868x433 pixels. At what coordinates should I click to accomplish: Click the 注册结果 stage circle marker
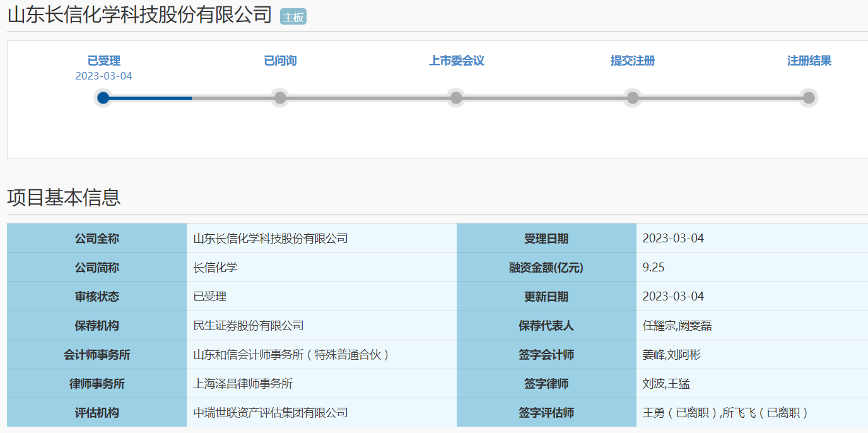[809, 98]
